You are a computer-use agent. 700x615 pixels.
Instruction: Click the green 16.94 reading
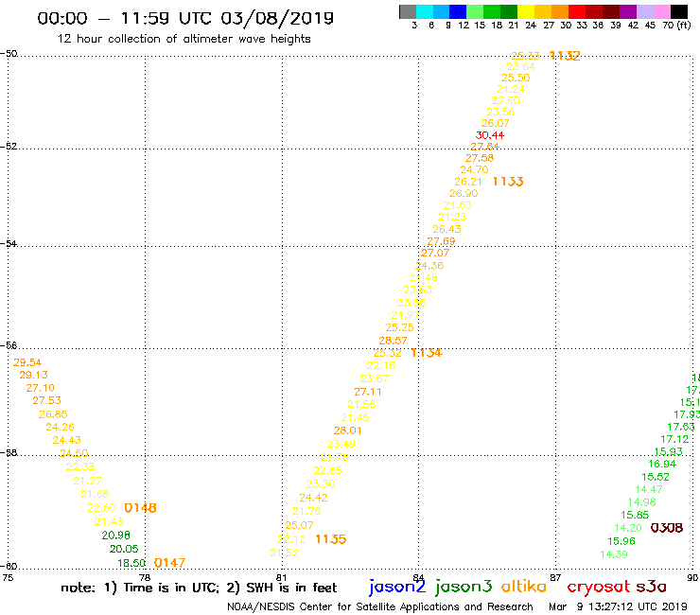pos(662,464)
